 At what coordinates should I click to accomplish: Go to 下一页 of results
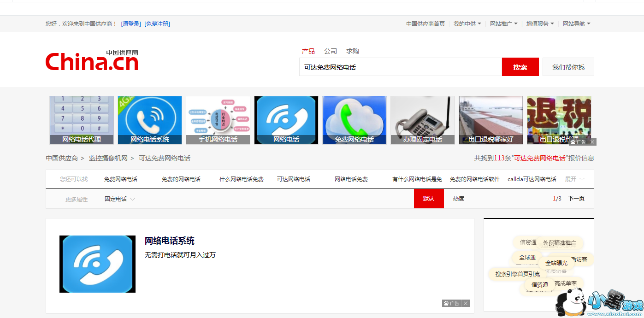pos(576,199)
